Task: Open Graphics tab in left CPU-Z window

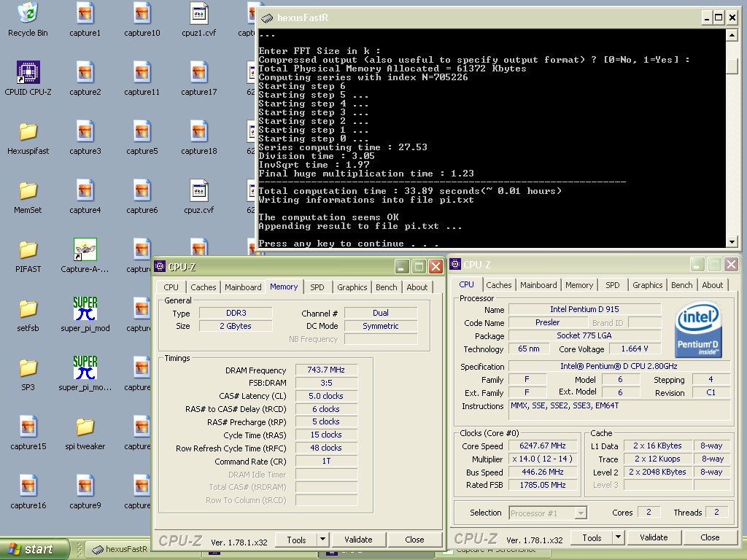Action: 352,287
